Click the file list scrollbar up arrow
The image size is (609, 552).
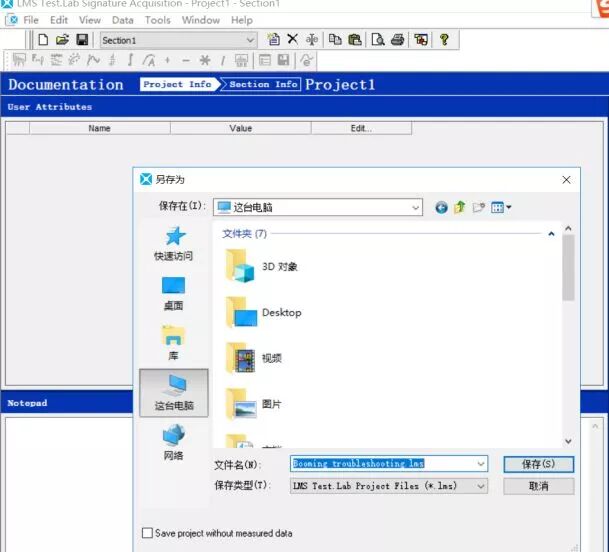pos(568,228)
